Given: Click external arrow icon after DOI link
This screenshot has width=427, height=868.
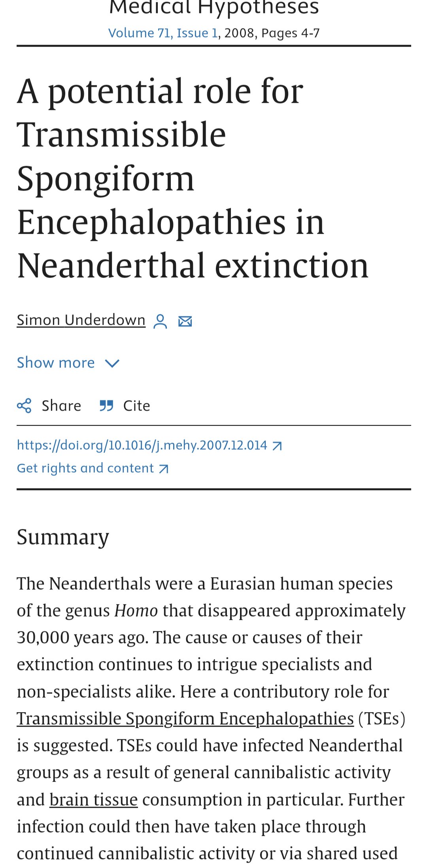Looking at the screenshot, I should tap(277, 446).
